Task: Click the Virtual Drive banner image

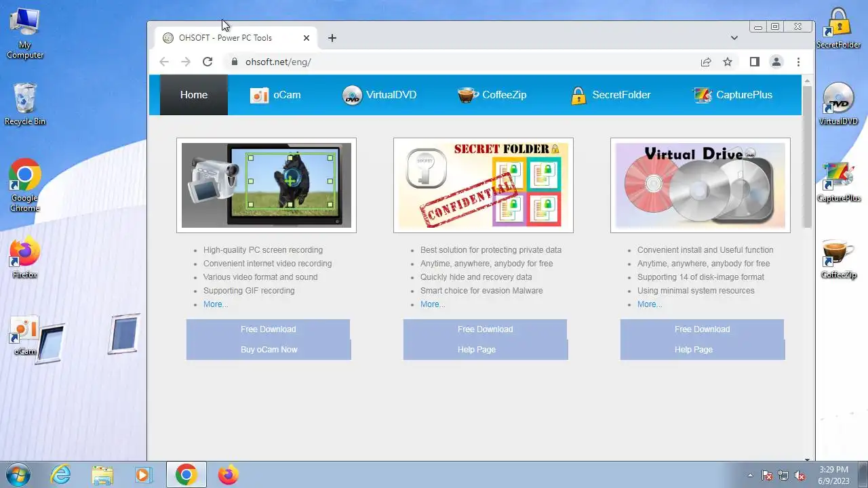Action: [x=701, y=185]
